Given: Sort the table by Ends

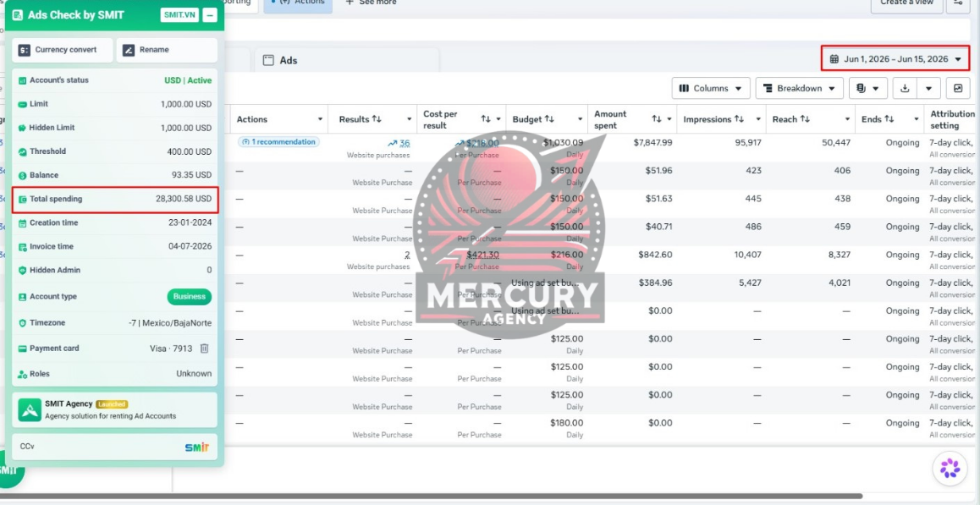Looking at the screenshot, I should click(889, 119).
